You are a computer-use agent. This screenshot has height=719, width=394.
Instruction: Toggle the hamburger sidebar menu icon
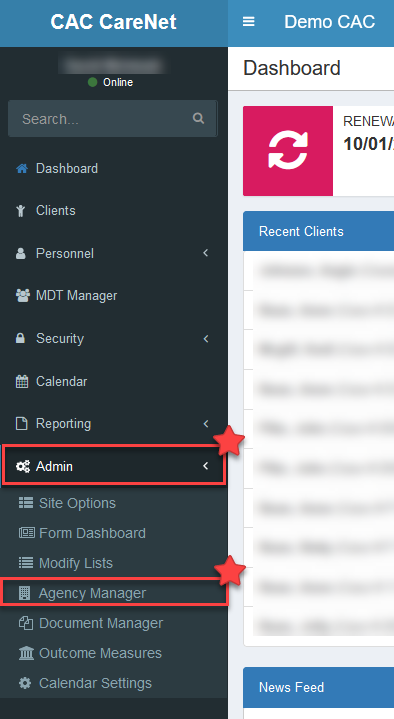tap(249, 22)
